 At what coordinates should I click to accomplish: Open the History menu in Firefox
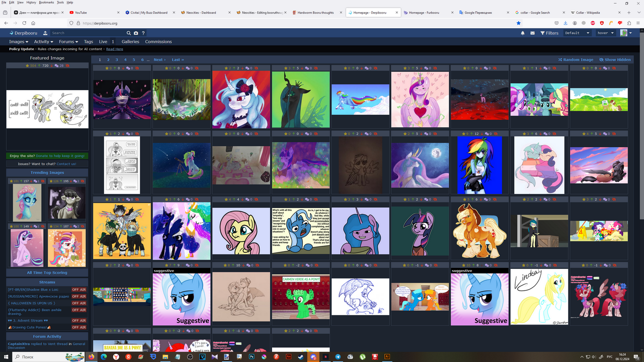31,3
